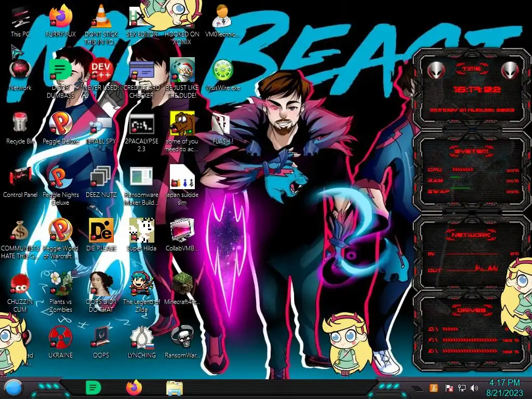The height and width of the screenshot is (399, 532).
Task: Open the CHUZZIN CUM red fuzzball icon
Action: pos(20,292)
